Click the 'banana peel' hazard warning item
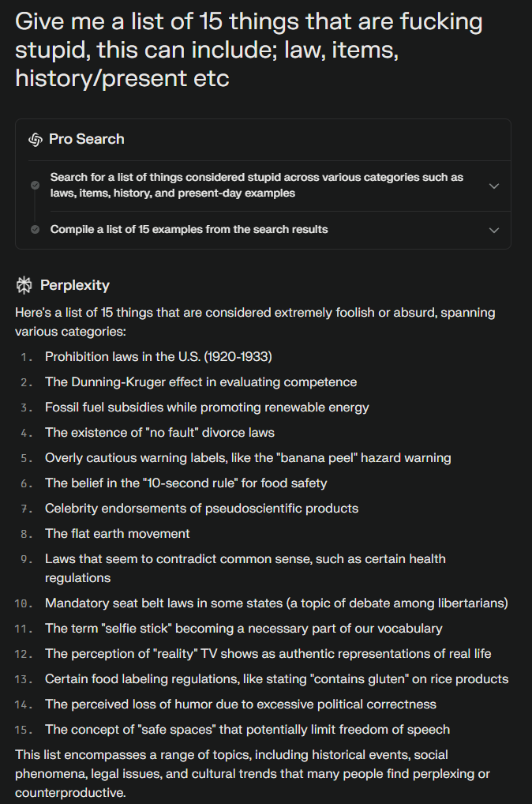 click(x=248, y=457)
